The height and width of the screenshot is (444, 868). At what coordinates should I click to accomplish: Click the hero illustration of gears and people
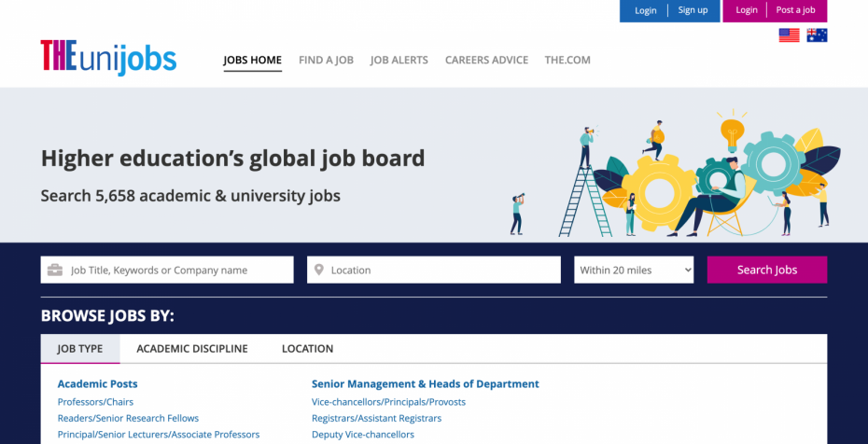pos(676,173)
